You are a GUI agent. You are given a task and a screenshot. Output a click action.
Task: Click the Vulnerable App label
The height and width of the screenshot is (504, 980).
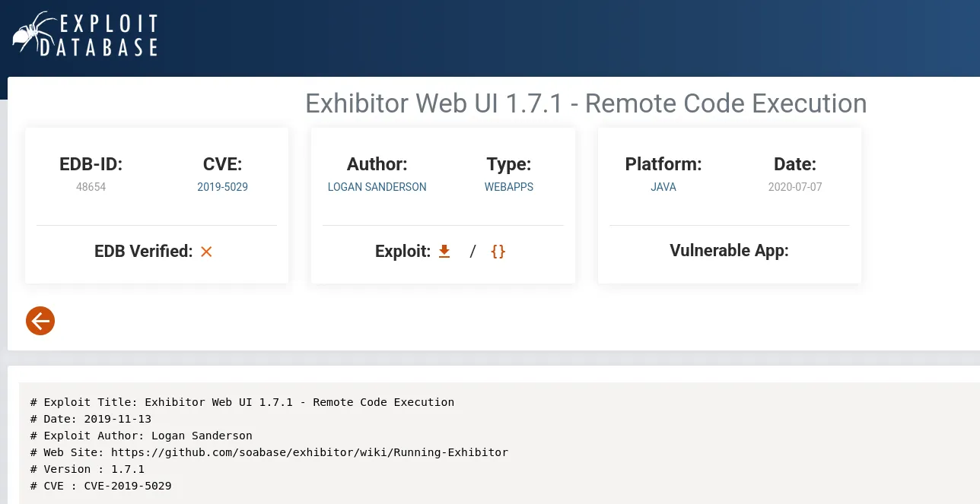tap(728, 251)
